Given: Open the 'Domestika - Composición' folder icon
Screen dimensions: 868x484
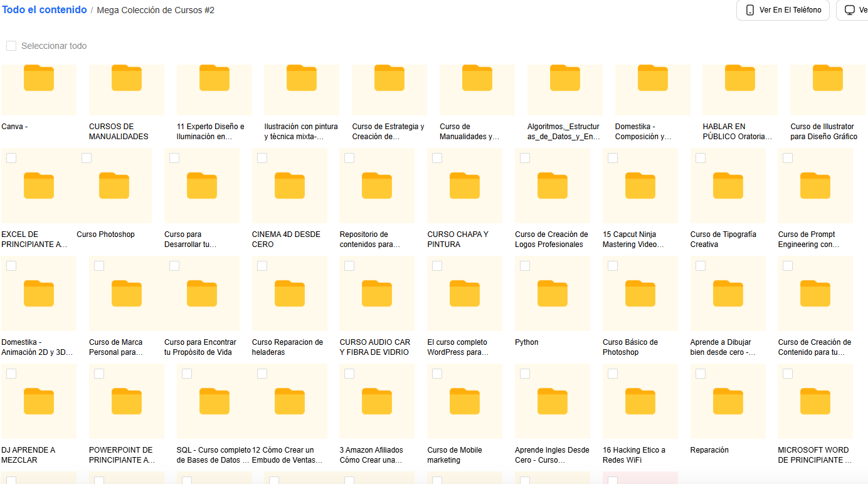Looking at the screenshot, I should click(x=653, y=78).
